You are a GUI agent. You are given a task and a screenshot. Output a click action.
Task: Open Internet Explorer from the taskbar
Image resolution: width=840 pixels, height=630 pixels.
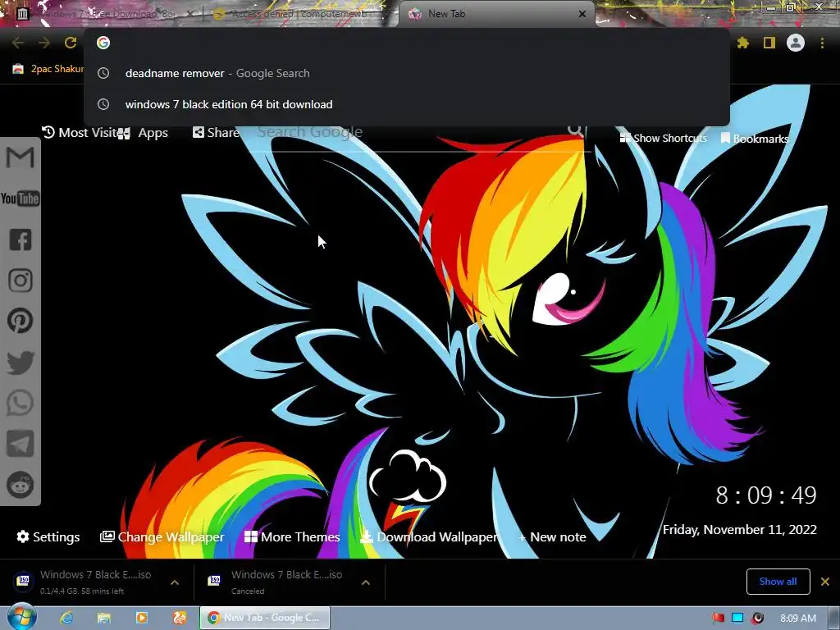pyautogui.click(x=66, y=618)
